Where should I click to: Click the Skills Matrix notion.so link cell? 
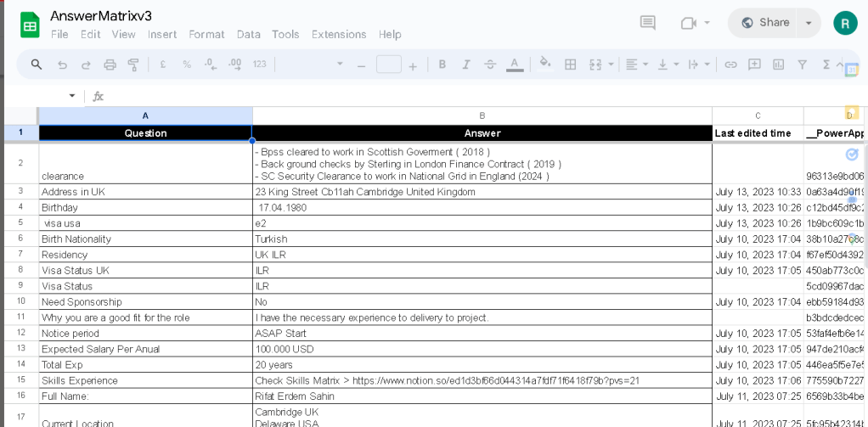coord(482,380)
